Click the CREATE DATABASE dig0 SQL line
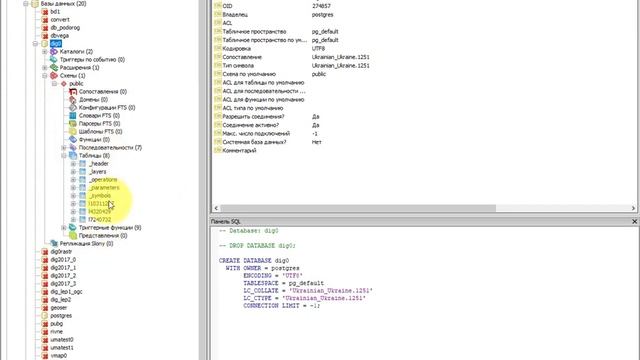 (254, 260)
